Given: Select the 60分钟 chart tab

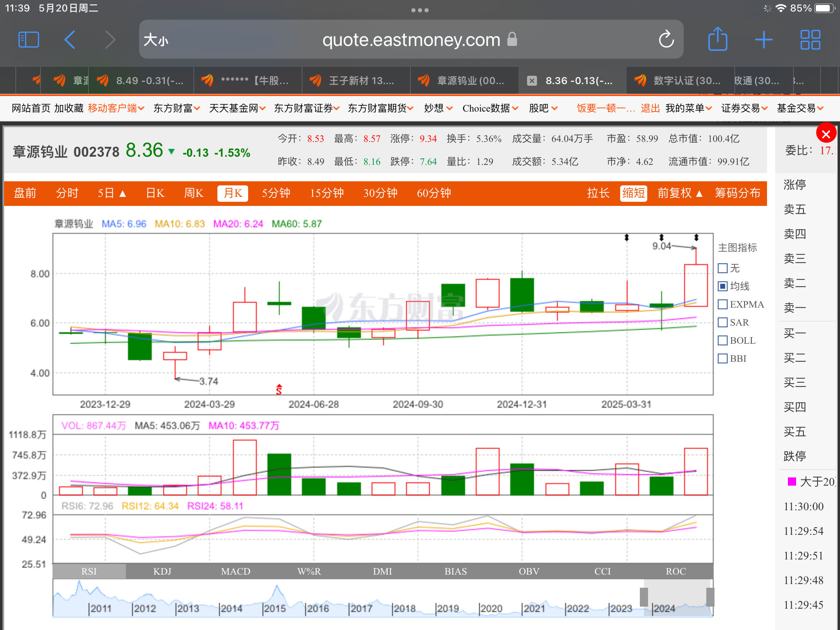Looking at the screenshot, I should point(434,193).
